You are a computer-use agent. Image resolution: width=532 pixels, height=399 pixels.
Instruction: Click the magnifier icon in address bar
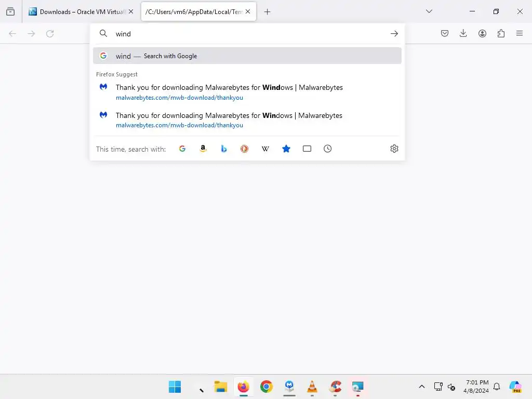pos(103,33)
